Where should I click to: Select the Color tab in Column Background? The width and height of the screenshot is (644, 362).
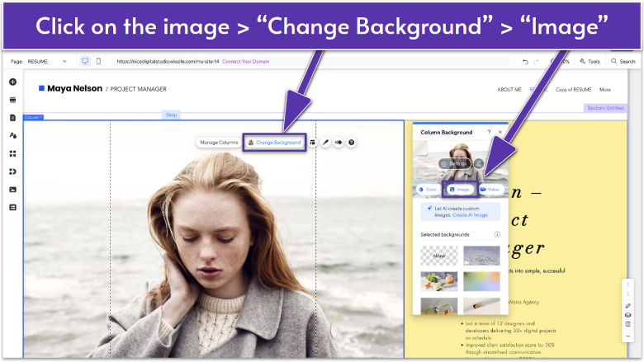pyautogui.click(x=427, y=190)
